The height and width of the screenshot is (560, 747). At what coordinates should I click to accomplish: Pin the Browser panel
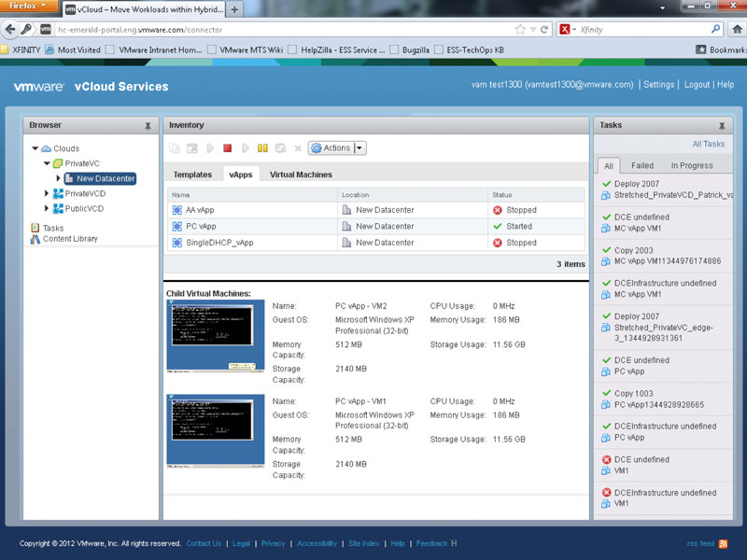coord(148,126)
